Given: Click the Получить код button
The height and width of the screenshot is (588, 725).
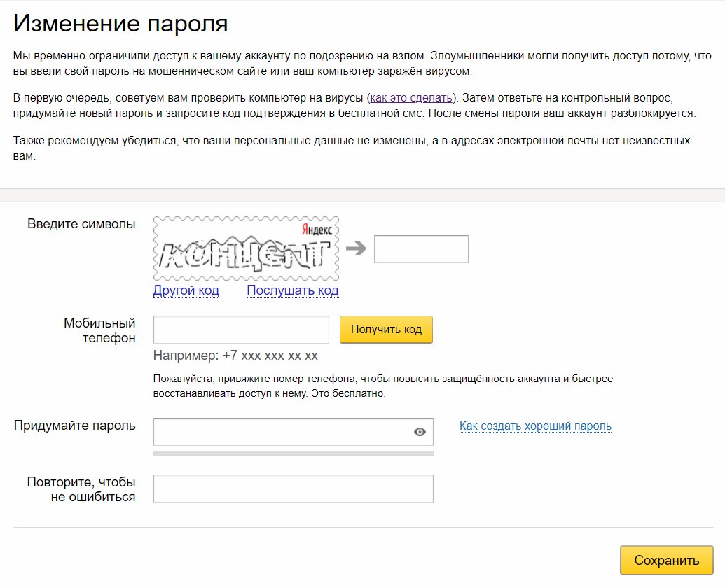Looking at the screenshot, I should (x=386, y=329).
